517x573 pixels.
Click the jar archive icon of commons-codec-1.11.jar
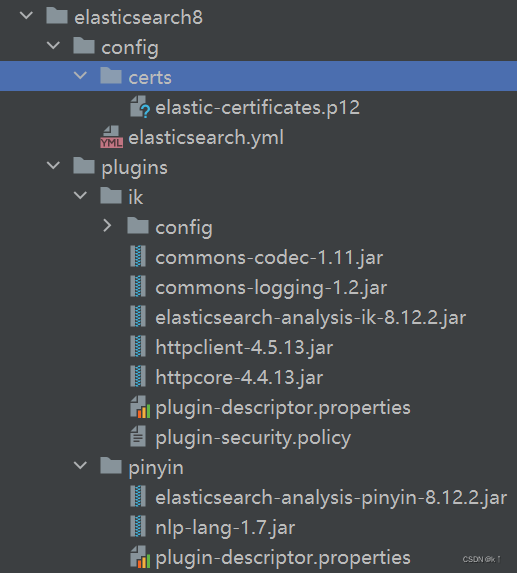[x=138, y=257]
